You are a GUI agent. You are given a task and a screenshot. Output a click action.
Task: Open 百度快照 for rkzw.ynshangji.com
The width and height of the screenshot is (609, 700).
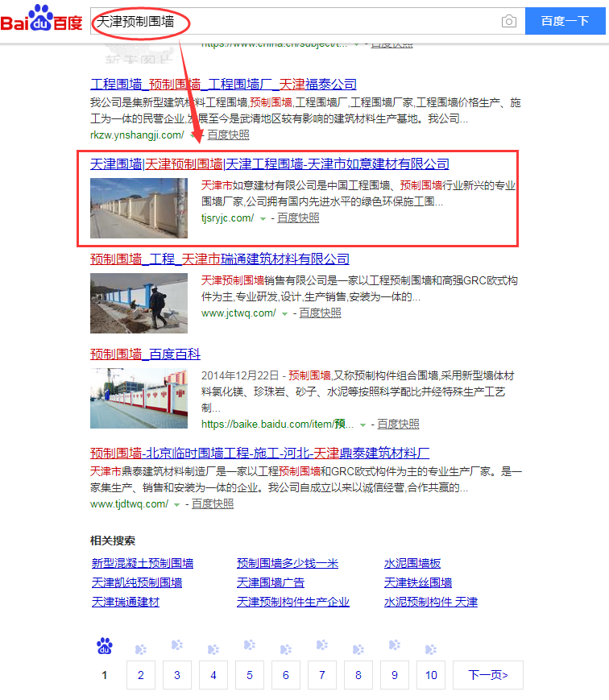(228, 135)
